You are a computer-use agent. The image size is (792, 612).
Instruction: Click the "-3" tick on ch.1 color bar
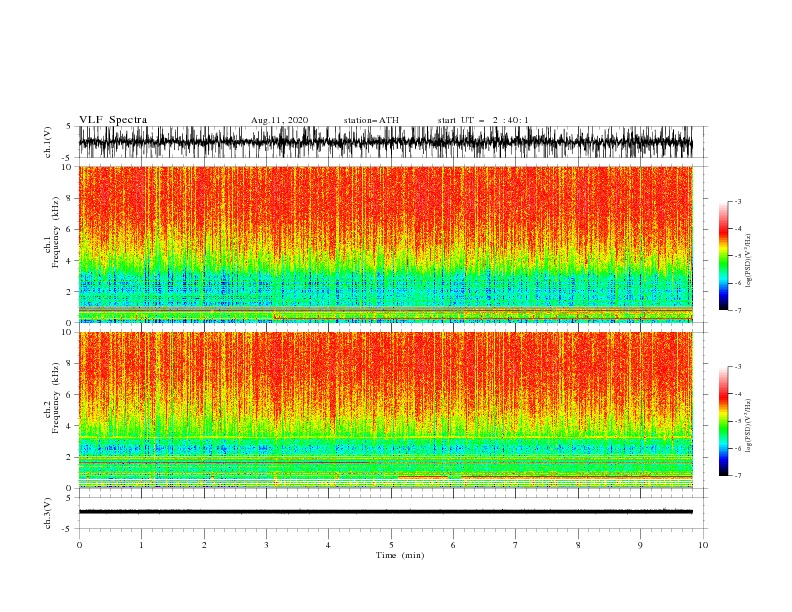coord(737,201)
